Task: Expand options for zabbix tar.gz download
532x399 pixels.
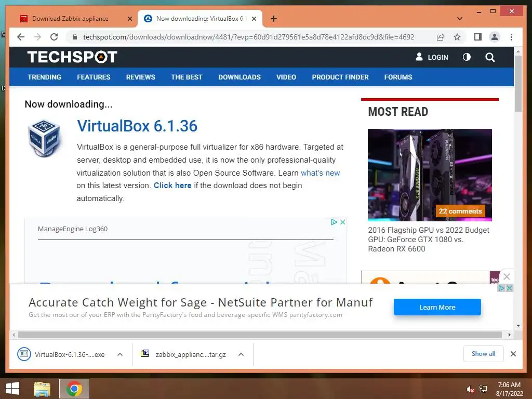Action: pos(241,354)
